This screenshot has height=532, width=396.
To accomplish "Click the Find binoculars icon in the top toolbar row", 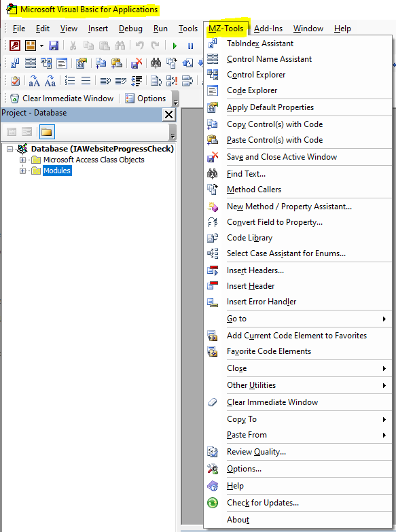I will [120, 46].
